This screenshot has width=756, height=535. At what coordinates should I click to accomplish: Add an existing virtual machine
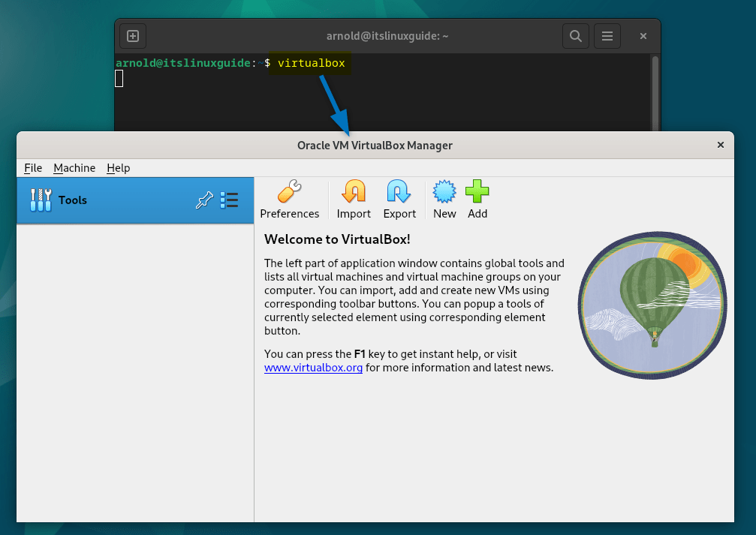(477, 199)
